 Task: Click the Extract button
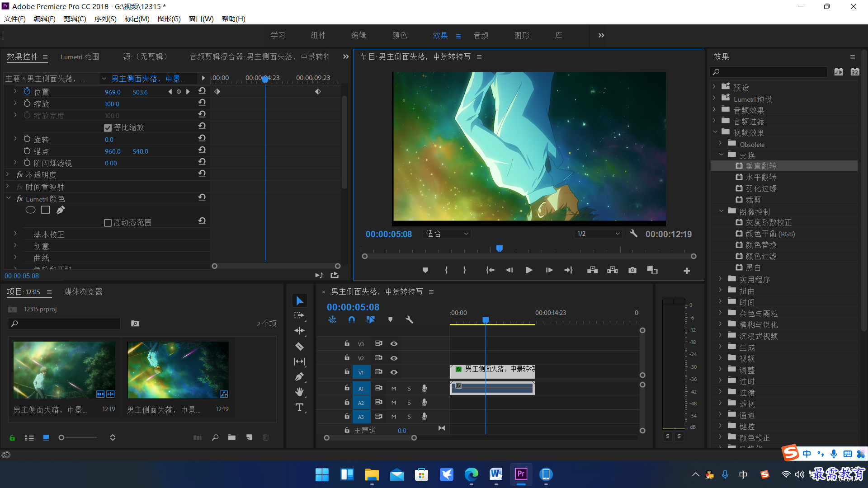point(613,270)
